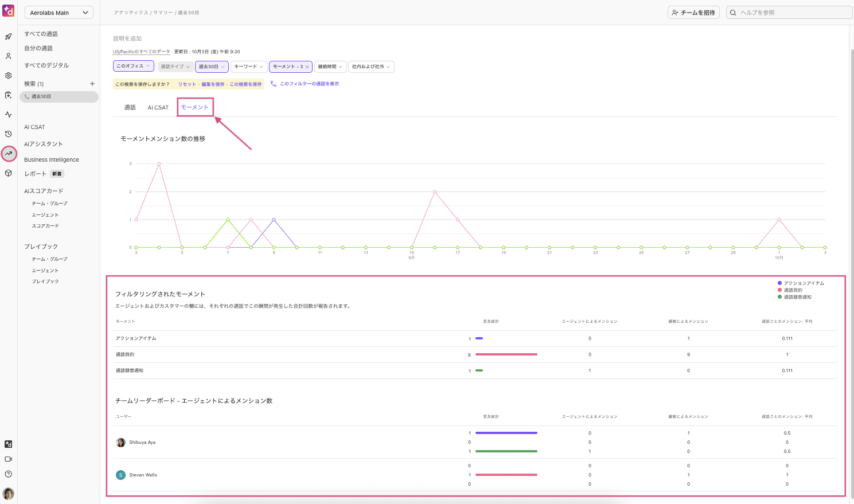854x504 pixels.
Task: Remove the モーメント・3 filter with its X
Action: tap(307, 67)
